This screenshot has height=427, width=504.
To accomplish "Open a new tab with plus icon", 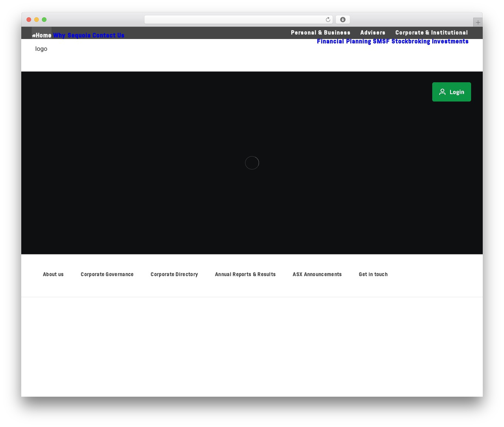I will 478,22.
